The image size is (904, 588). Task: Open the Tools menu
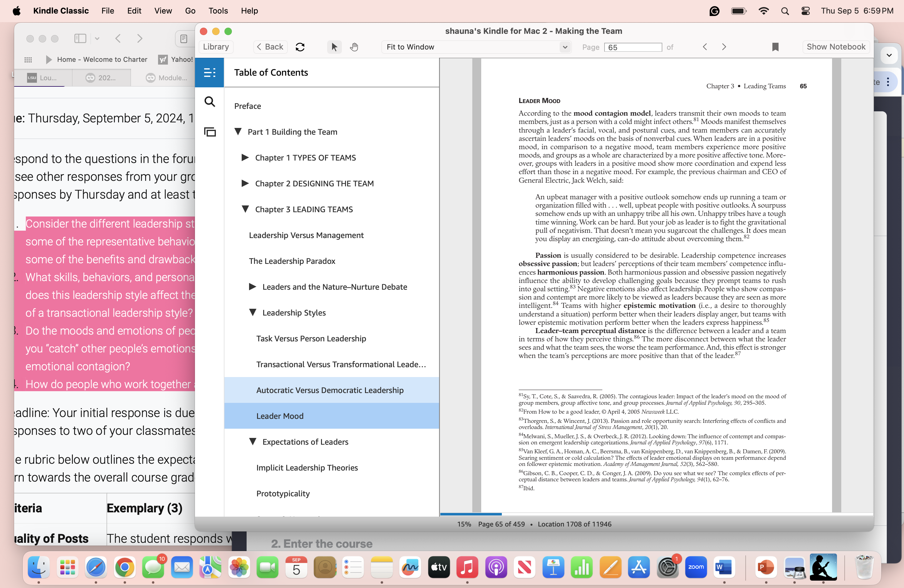218,11
